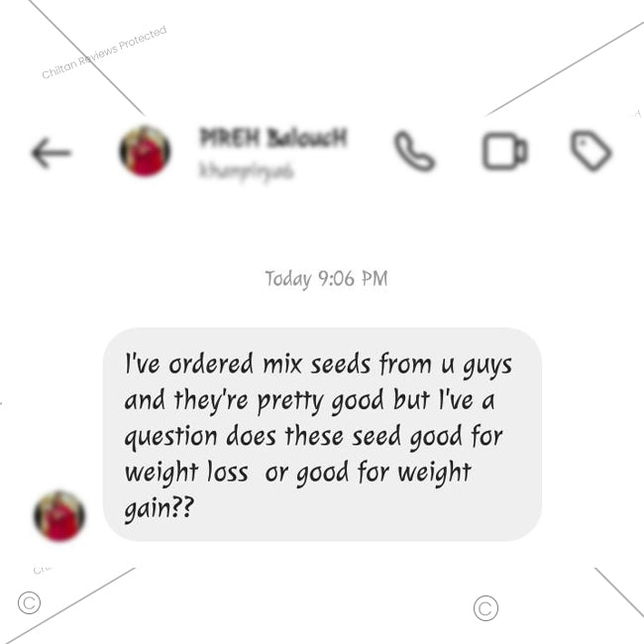Go back using the left arrow

coord(52,153)
